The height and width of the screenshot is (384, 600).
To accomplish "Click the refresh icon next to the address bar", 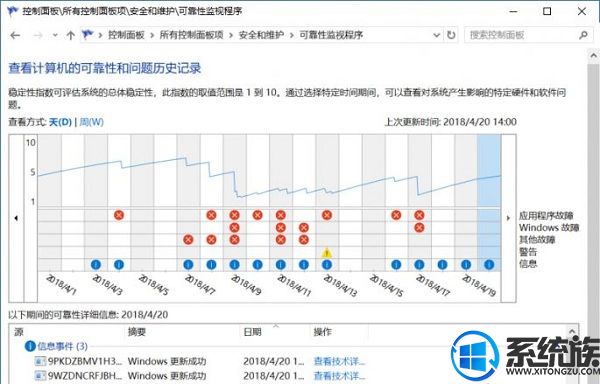I will (451, 35).
